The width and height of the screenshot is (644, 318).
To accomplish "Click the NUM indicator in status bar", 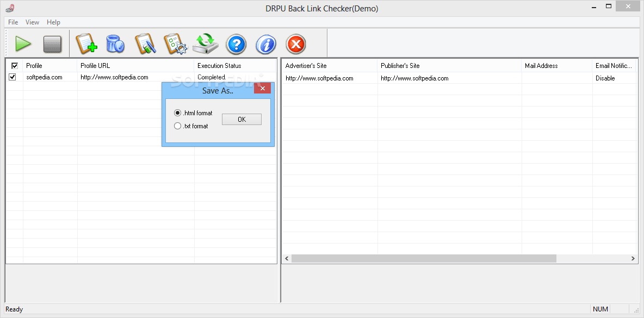I will pos(600,309).
